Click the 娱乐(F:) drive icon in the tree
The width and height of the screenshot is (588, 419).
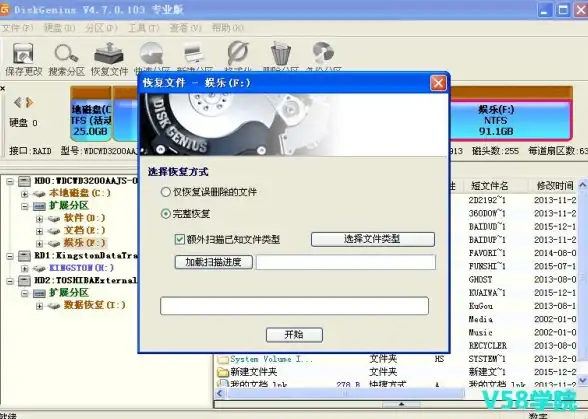click(x=54, y=243)
